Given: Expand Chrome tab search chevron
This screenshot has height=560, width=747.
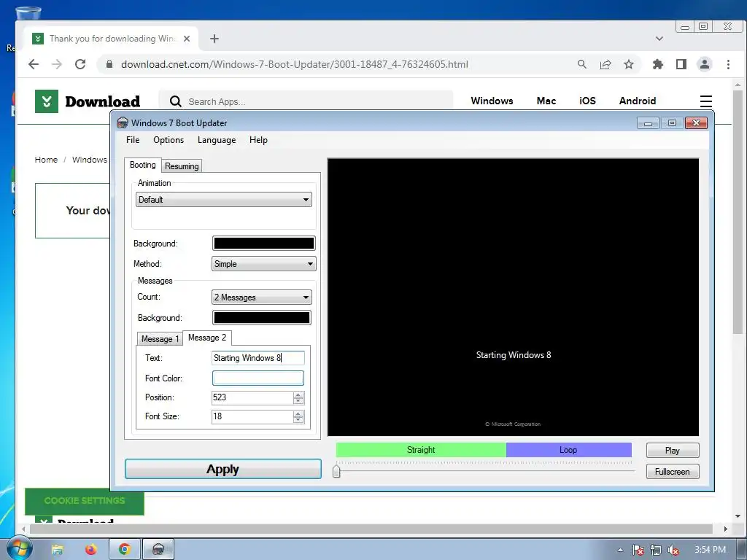Looking at the screenshot, I should click(659, 39).
